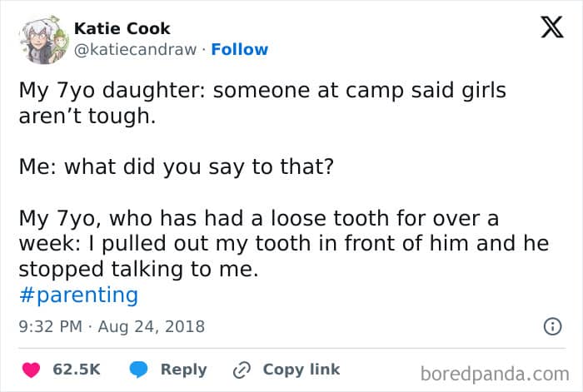Follow Katie Cook via the Follow link
The width and height of the screenshot is (583, 392).
click(x=240, y=49)
